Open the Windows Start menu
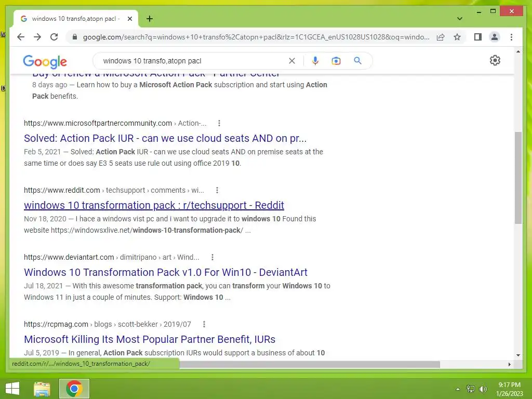This screenshot has width=532, height=399. point(12,389)
